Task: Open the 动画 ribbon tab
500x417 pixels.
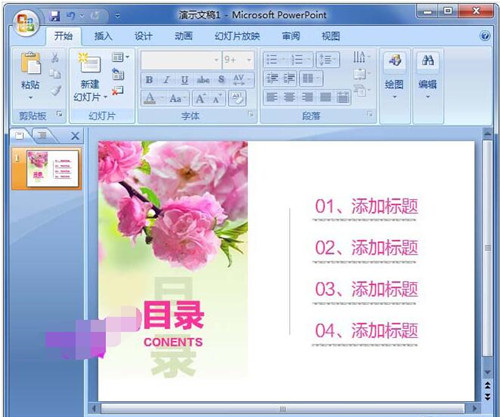Action: 184,36
